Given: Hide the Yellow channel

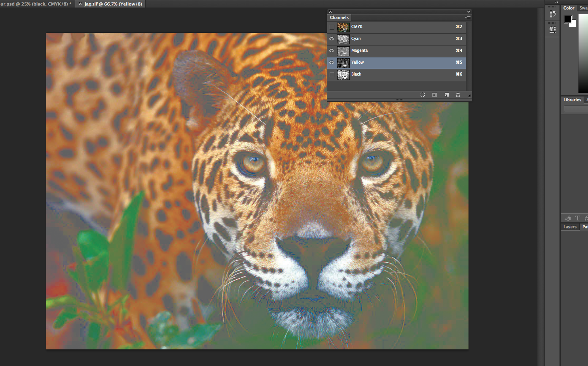Looking at the screenshot, I should 332,63.
